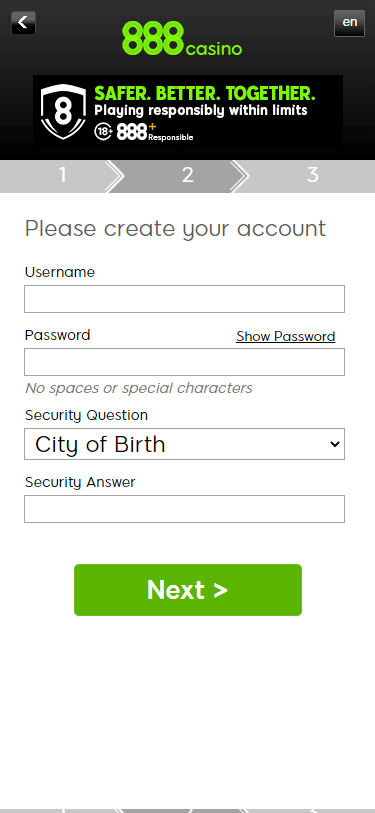Click the chevron between steps 1 and 2
This screenshot has width=375, height=813.
[x=115, y=176]
